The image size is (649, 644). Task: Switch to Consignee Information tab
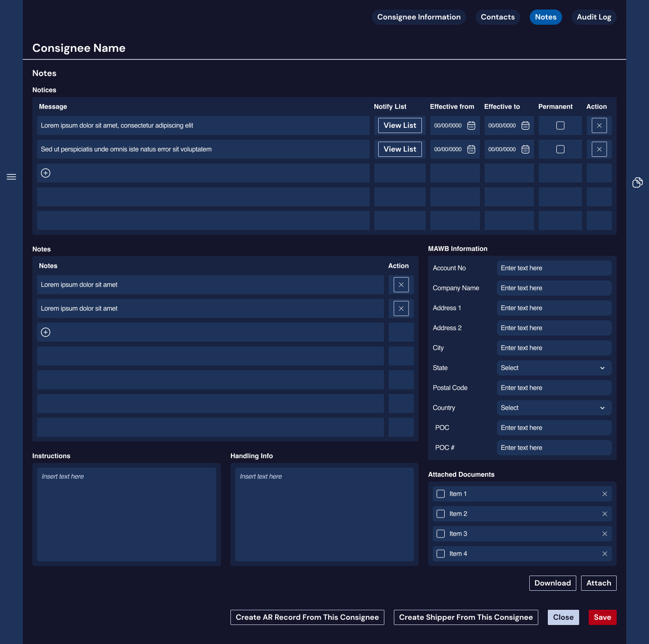point(419,17)
